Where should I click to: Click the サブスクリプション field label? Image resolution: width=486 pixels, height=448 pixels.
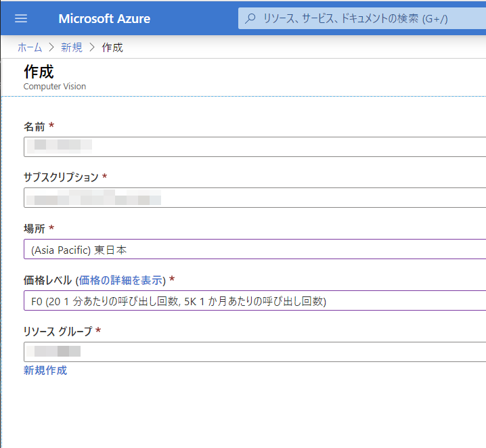pyautogui.click(x=61, y=177)
